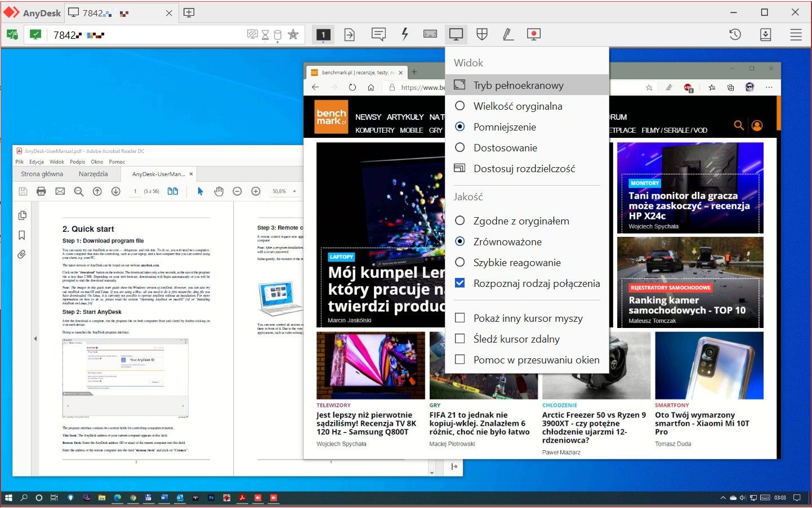Enable Śledź kursor zdalny checkbox
The image size is (812, 508).
[460, 339]
